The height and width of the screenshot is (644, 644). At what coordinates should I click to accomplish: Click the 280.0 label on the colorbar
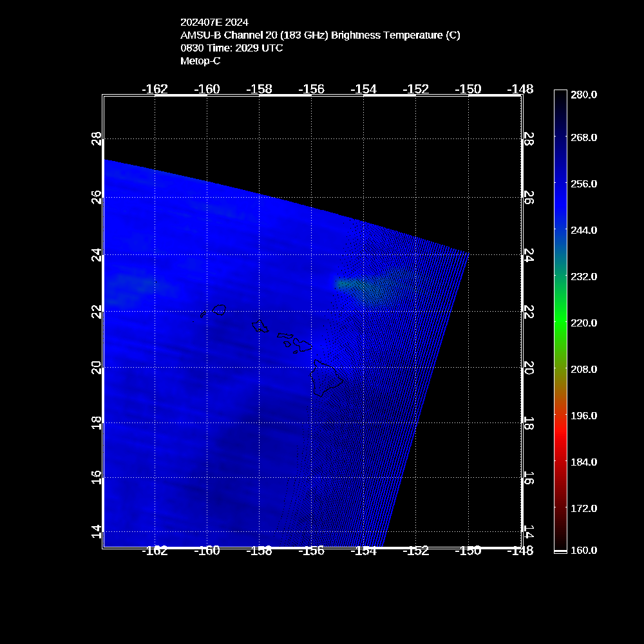pyautogui.click(x=584, y=95)
